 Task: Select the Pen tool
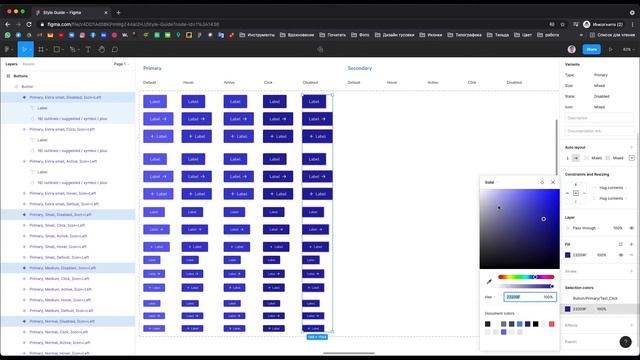pos(73,49)
